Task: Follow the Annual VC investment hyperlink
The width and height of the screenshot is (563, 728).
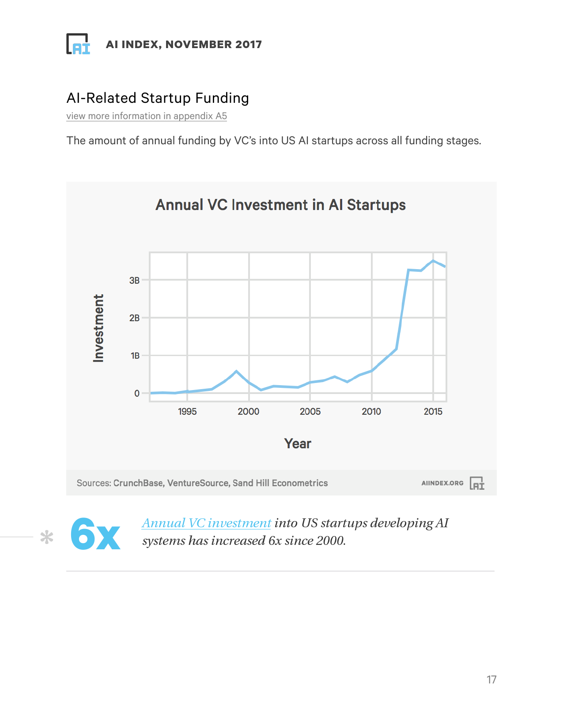Action: (206, 523)
